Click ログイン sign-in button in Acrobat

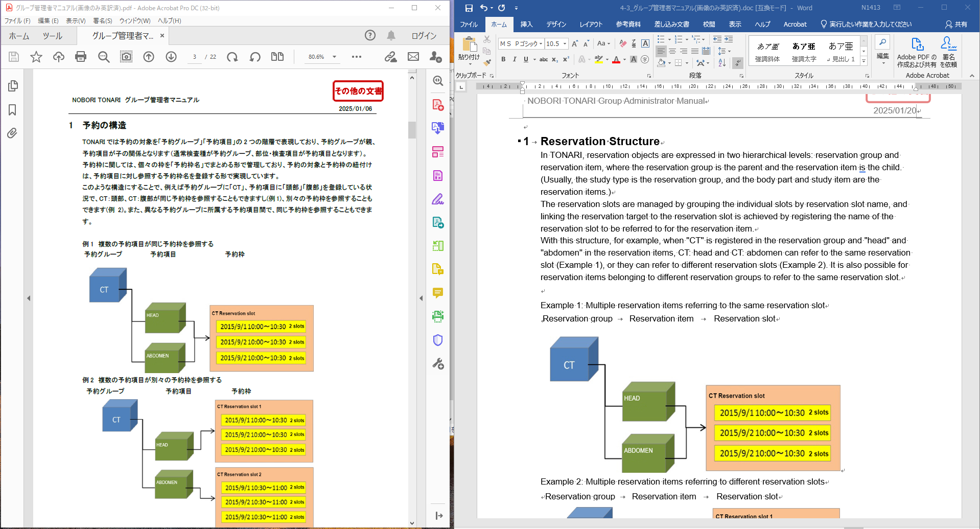tap(424, 36)
